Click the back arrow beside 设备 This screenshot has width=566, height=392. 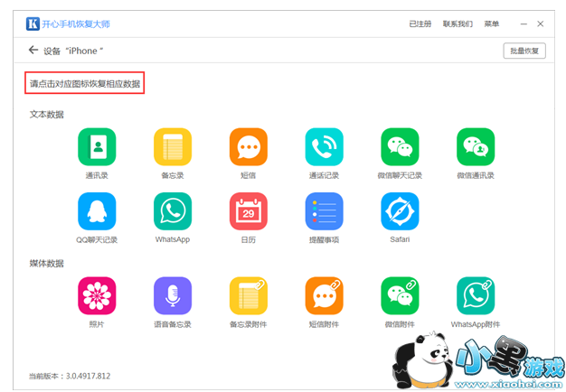[33, 50]
